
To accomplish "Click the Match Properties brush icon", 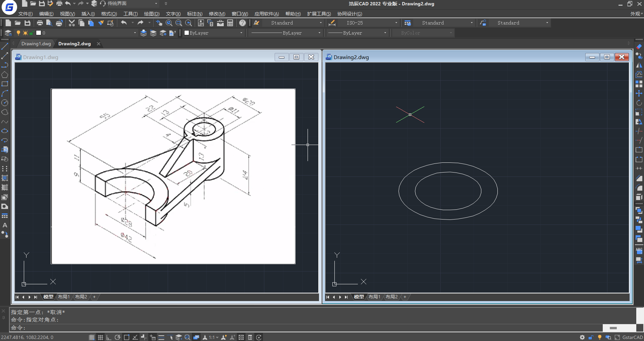I will click(101, 23).
